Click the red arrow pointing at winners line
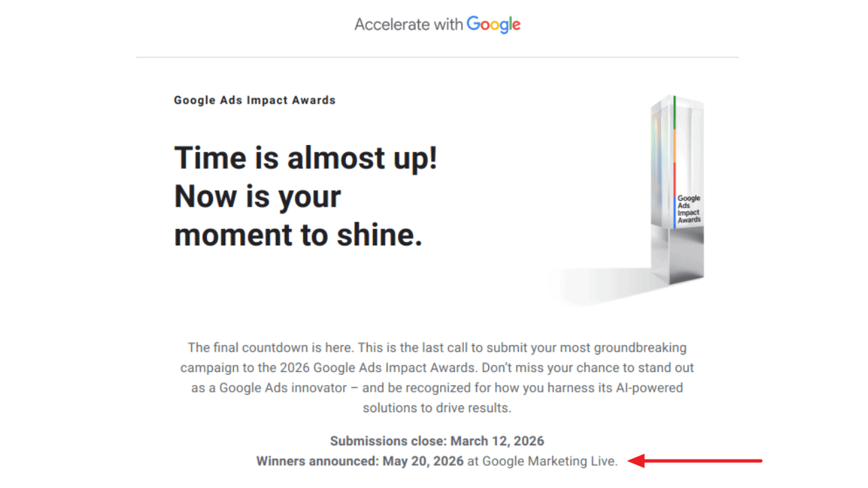The width and height of the screenshot is (868, 488). tap(695, 461)
